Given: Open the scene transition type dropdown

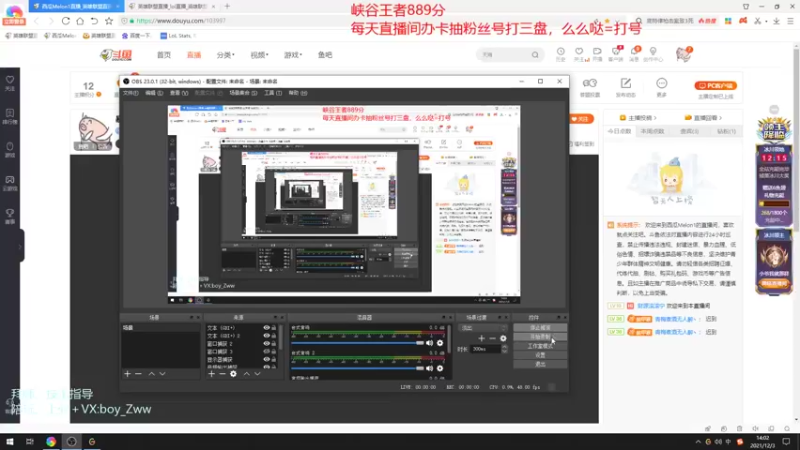Looking at the screenshot, I should 483,328.
